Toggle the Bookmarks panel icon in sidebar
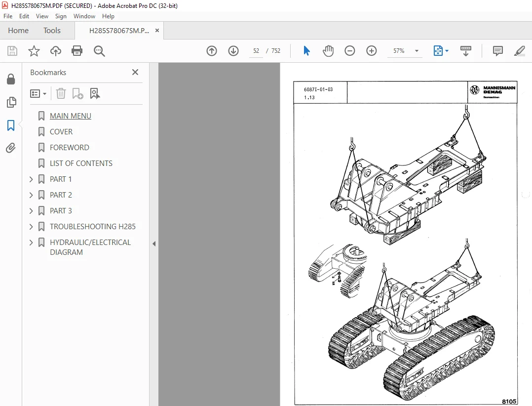The height and width of the screenshot is (406, 532). (11, 125)
